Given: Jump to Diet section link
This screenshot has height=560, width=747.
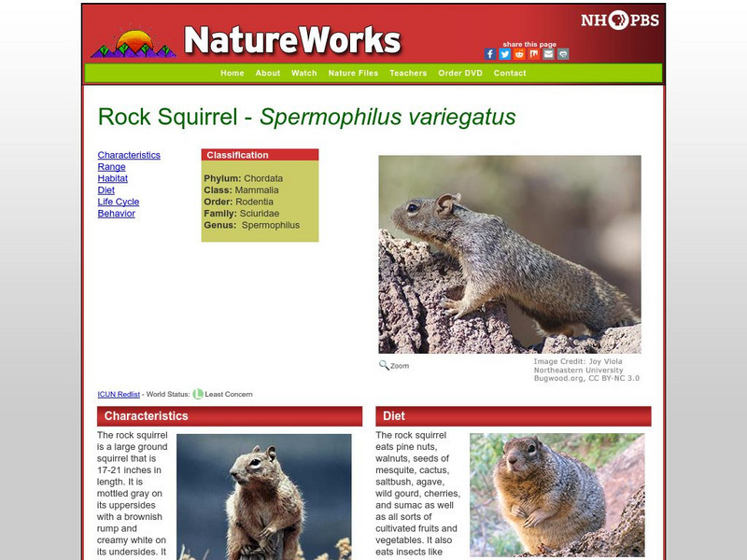Looking at the screenshot, I should coord(106,190).
